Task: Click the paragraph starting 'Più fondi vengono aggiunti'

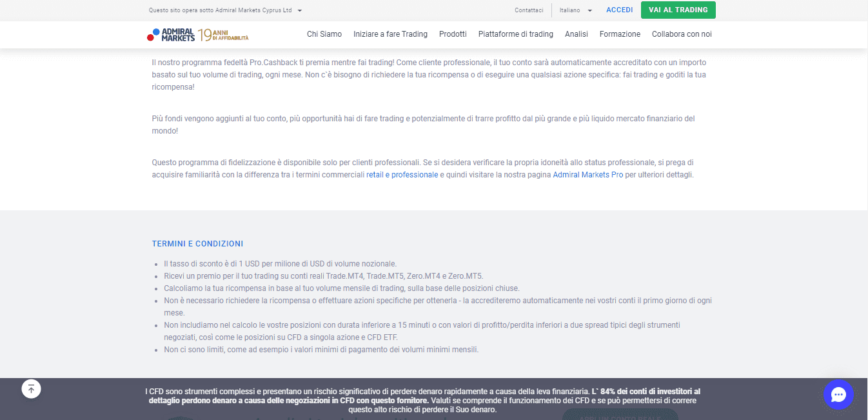Action: (x=423, y=125)
